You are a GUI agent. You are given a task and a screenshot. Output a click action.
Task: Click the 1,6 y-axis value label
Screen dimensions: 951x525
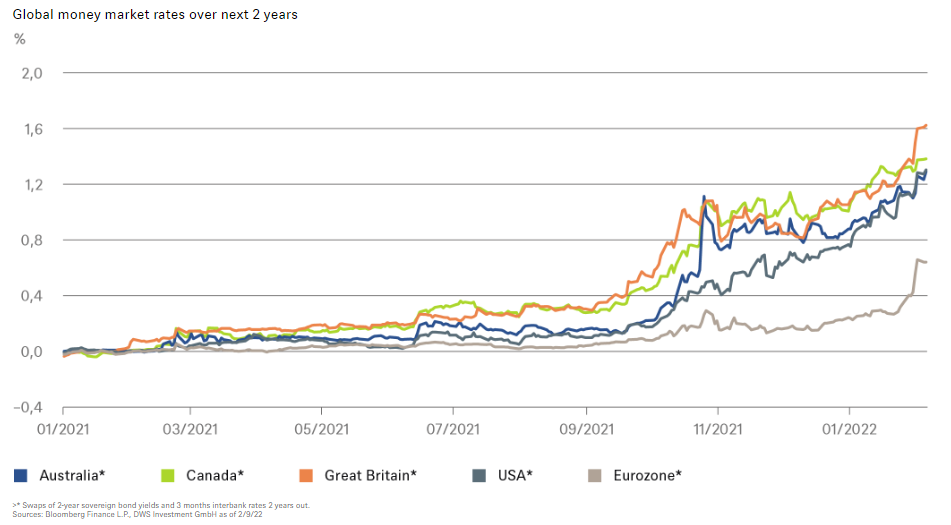pyautogui.click(x=32, y=129)
